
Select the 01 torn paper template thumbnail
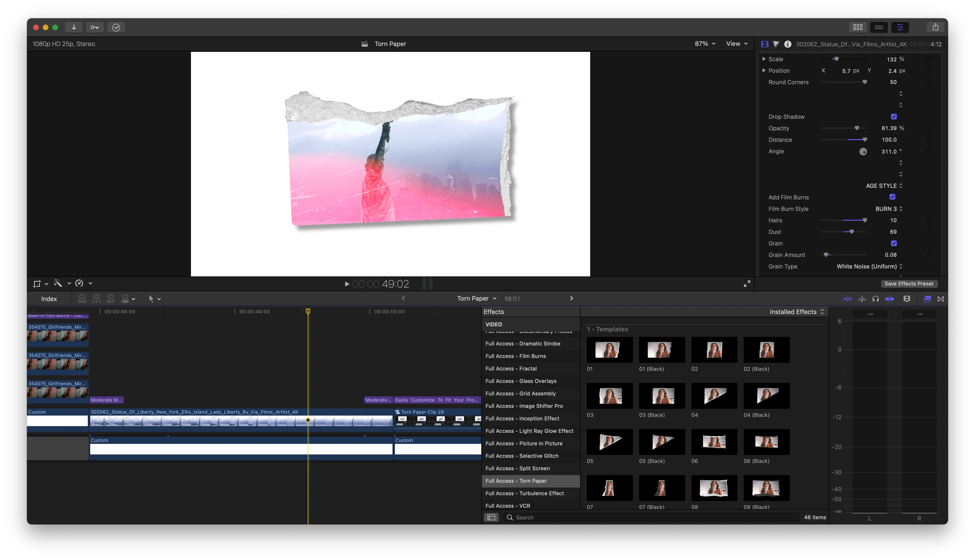click(x=609, y=350)
